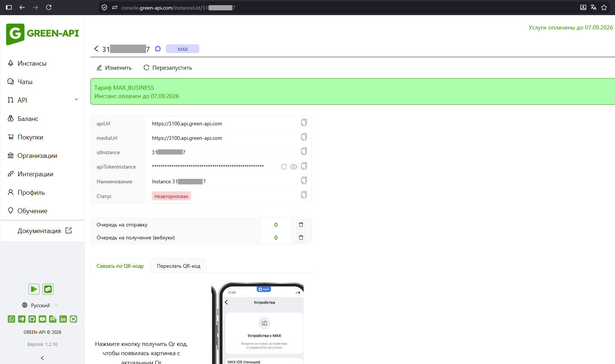Open the LinkedIn social link icon
The image size is (615, 364).
pos(63,319)
